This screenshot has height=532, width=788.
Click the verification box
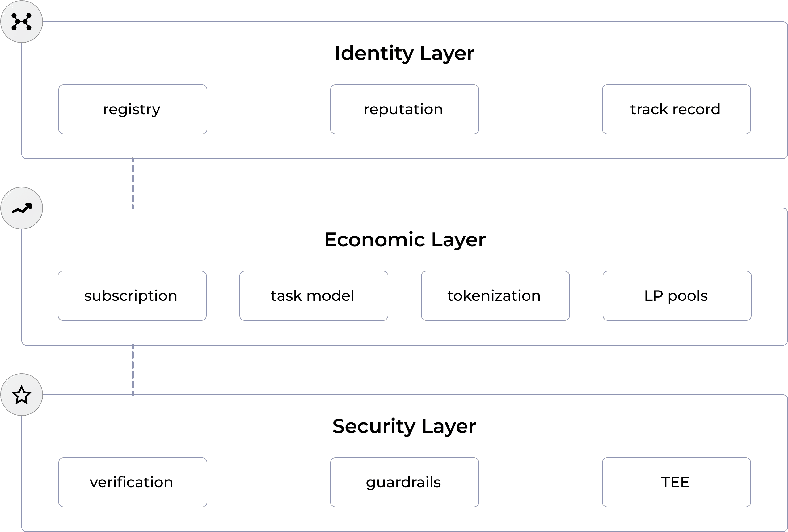pos(133,482)
